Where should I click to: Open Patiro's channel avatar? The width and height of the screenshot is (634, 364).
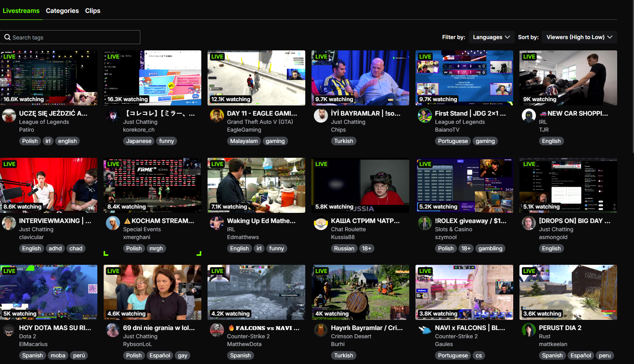click(x=9, y=116)
